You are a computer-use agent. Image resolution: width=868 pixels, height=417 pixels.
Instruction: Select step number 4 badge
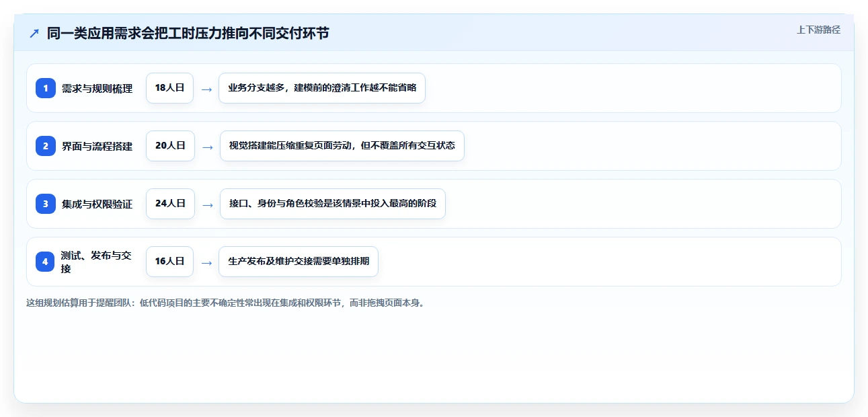[46, 262]
